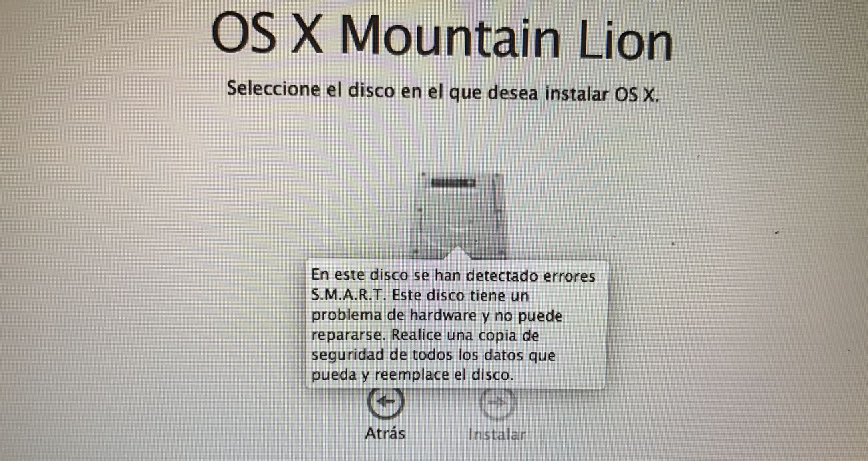Click the greyed-out forward arrow icon

click(498, 402)
